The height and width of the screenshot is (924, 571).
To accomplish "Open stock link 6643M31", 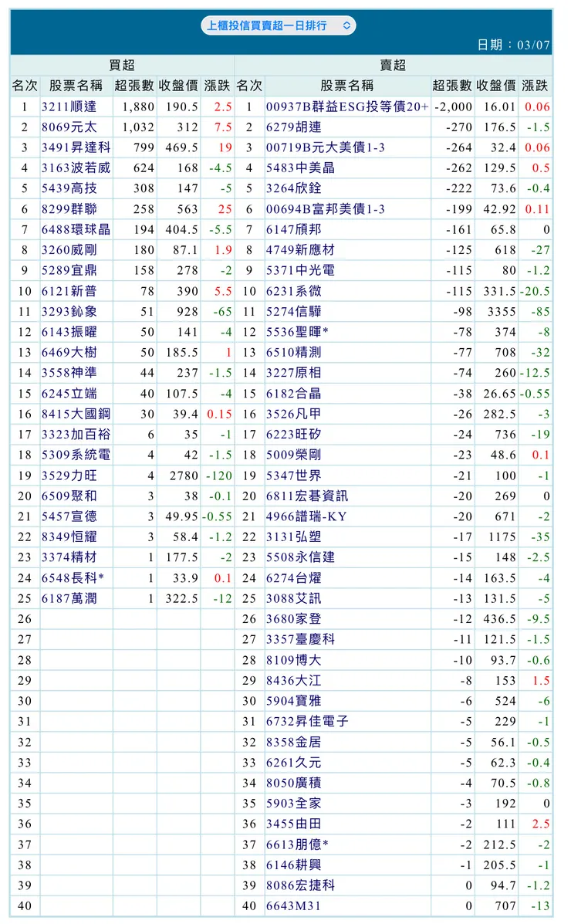I will pyautogui.click(x=293, y=905).
